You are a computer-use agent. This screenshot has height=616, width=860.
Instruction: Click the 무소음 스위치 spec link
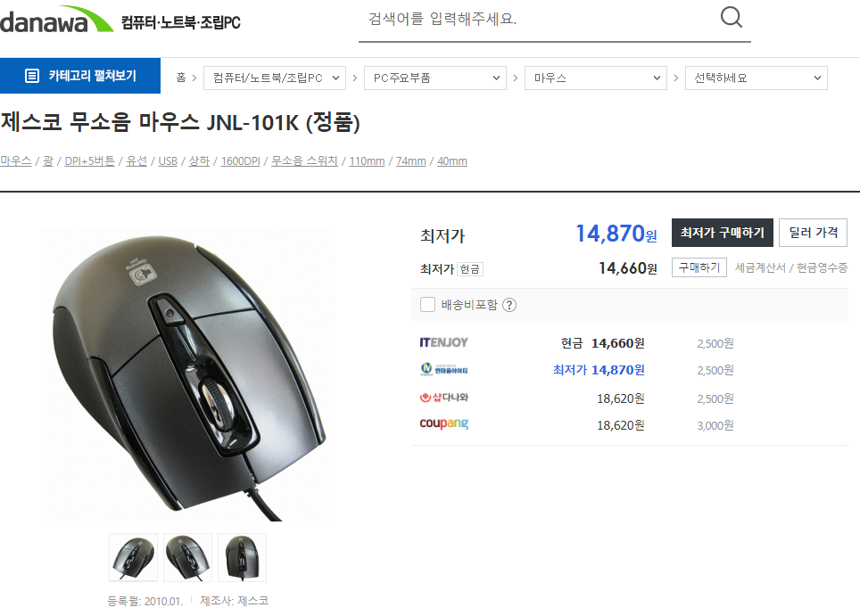304,161
